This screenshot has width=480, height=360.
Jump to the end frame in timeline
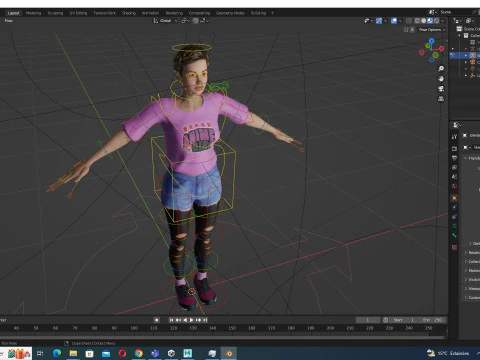coord(205,320)
